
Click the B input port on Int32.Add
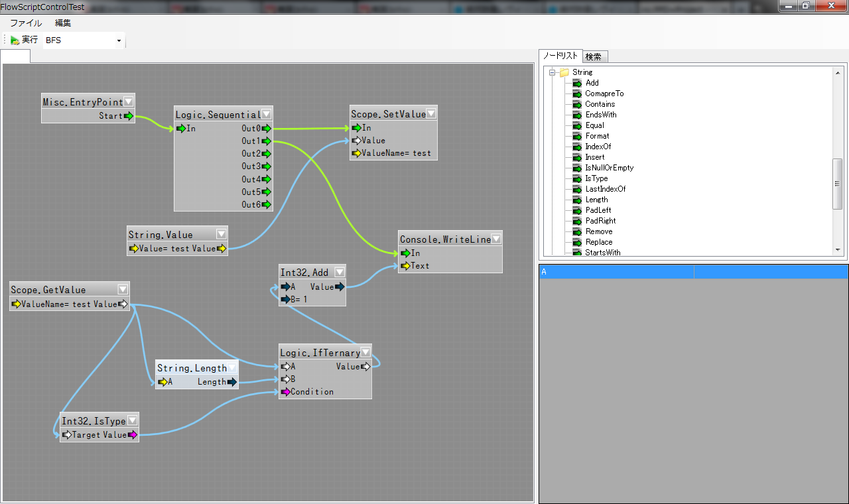(285, 300)
